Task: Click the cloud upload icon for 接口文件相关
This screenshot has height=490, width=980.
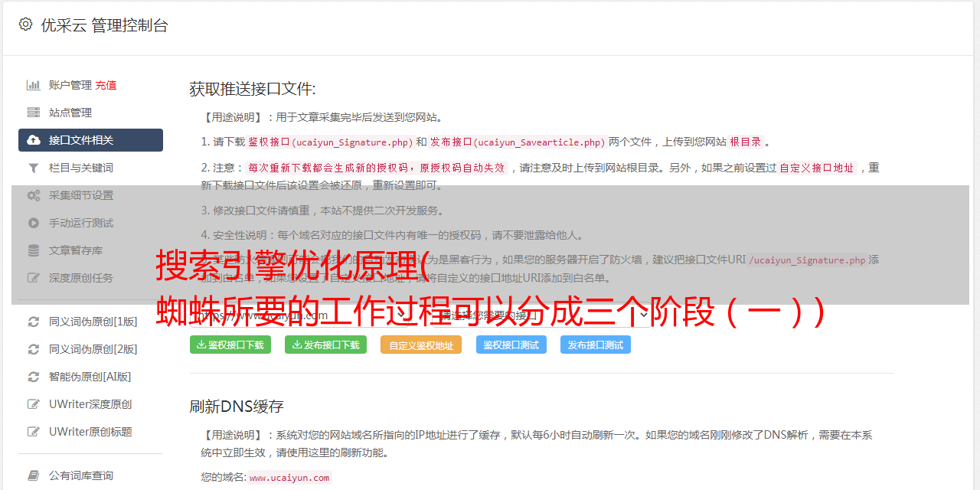Action: tap(34, 140)
